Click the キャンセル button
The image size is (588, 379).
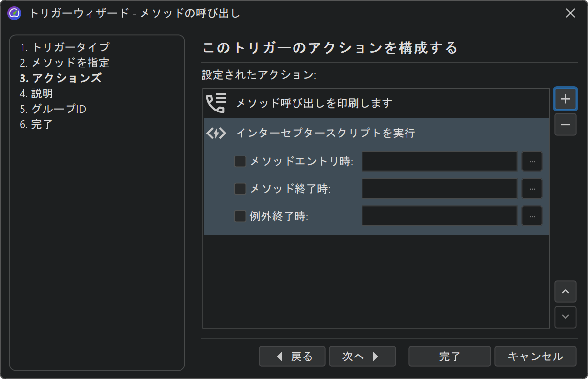[535, 357]
